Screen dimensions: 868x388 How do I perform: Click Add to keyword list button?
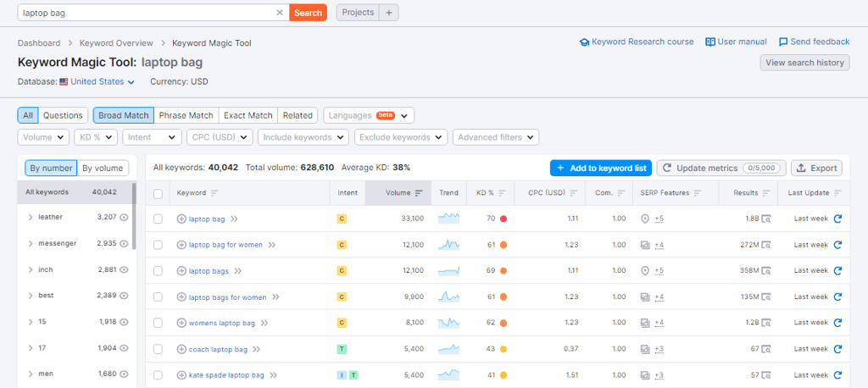pyautogui.click(x=601, y=169)
